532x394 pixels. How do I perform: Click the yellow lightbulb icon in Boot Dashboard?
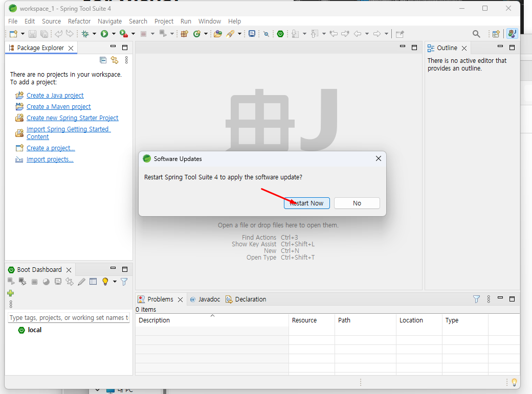[x=105, y=282]
